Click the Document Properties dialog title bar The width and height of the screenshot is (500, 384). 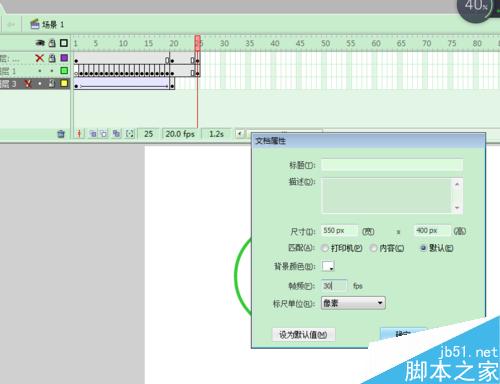click(368, 141)
